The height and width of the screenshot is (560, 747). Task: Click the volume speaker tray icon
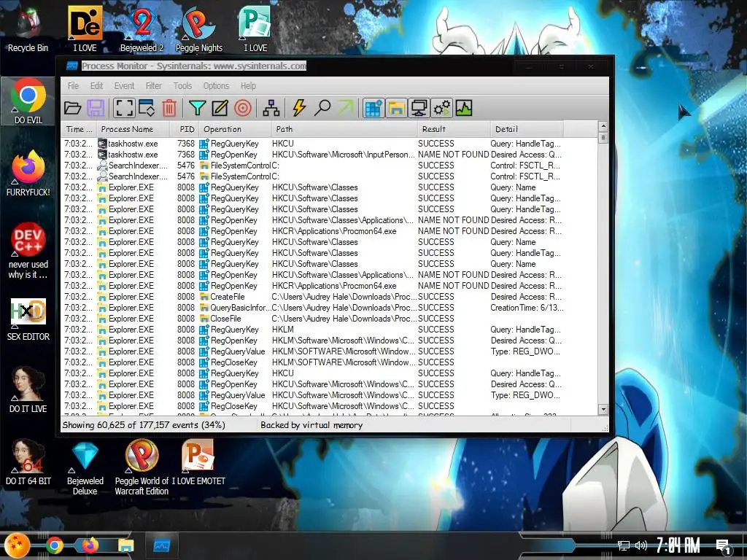tap(641, 545)
